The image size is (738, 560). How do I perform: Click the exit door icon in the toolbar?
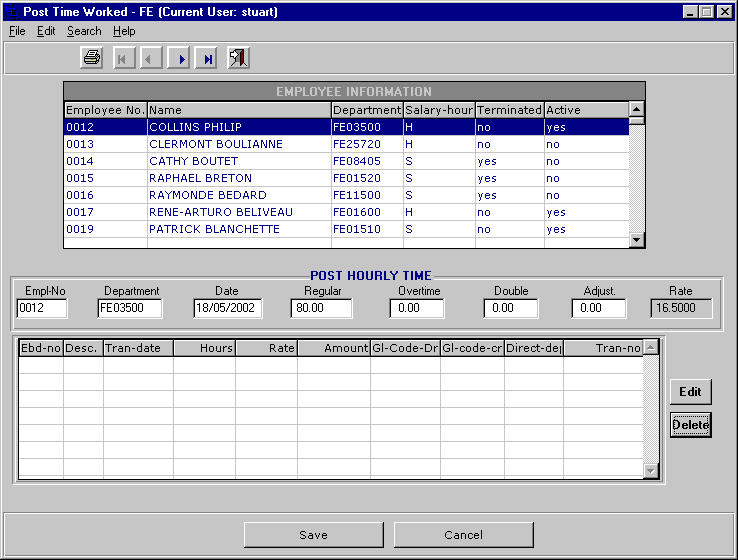coord(238,59)
